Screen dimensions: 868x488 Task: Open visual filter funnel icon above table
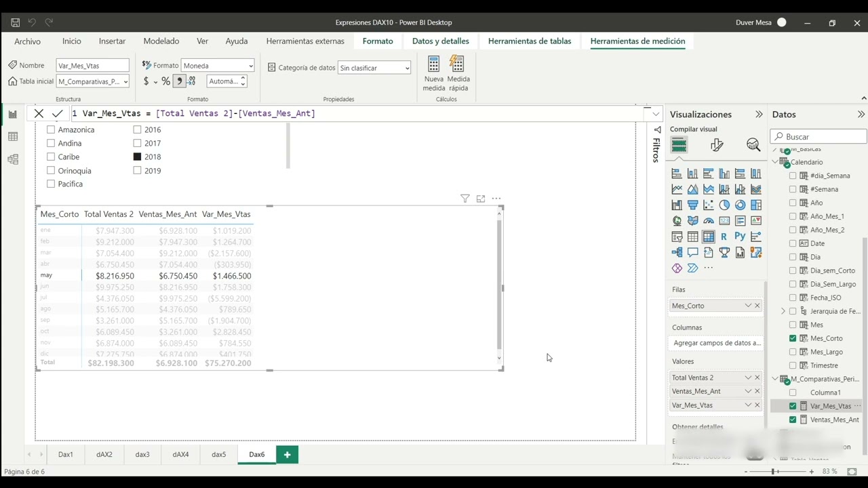pos(465,199)
